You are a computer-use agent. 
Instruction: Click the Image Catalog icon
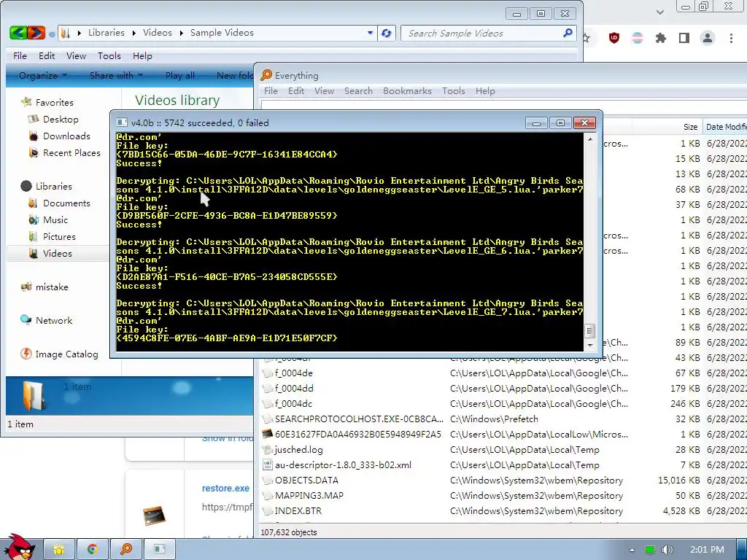point(26,354)
